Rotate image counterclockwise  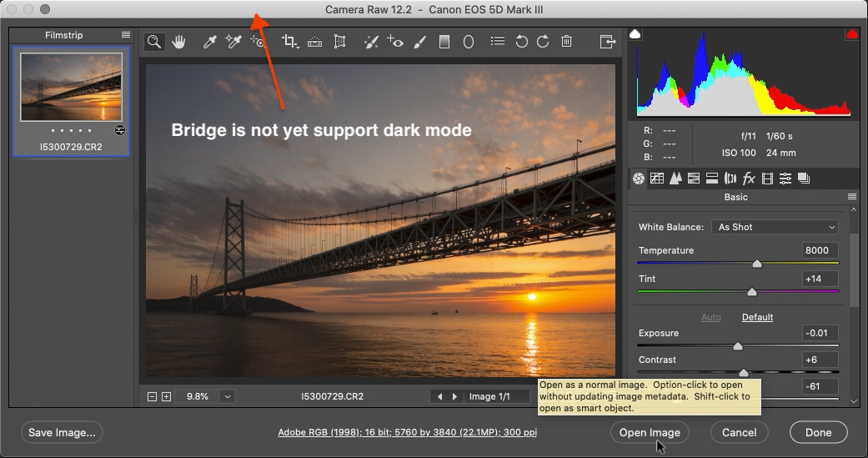(x=521, y=42)
